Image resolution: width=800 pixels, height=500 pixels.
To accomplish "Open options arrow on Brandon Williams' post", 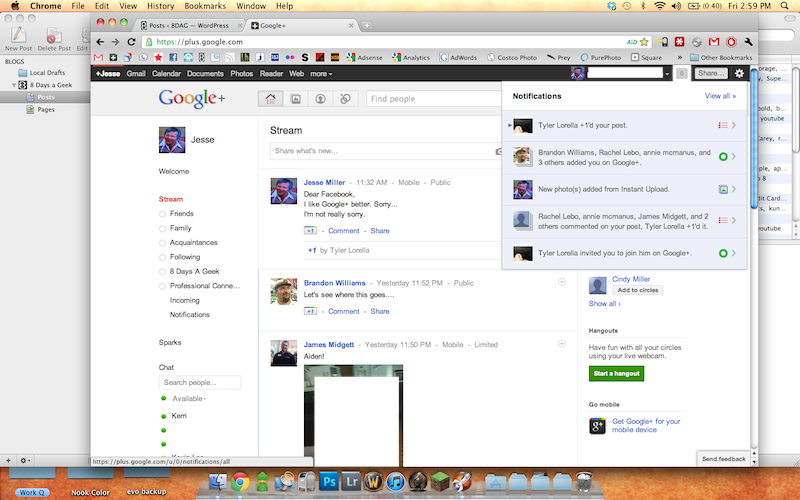I will point(562,282).
